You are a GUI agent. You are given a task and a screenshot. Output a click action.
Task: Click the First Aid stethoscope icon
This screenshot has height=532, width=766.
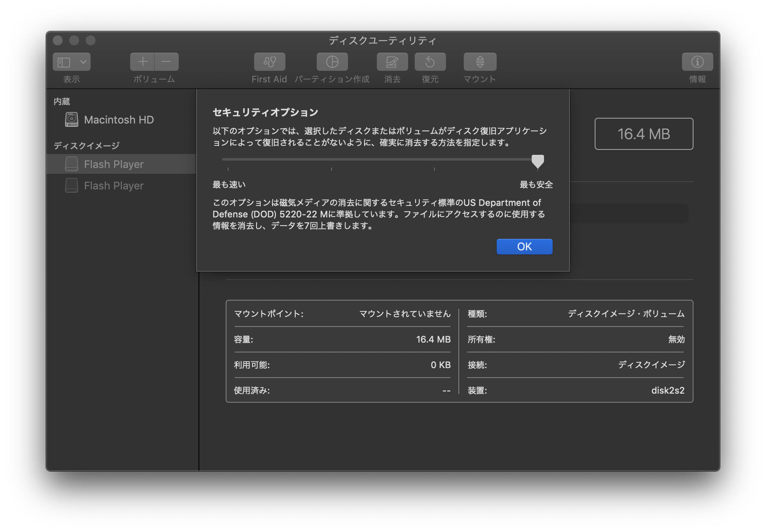(269, 62)
